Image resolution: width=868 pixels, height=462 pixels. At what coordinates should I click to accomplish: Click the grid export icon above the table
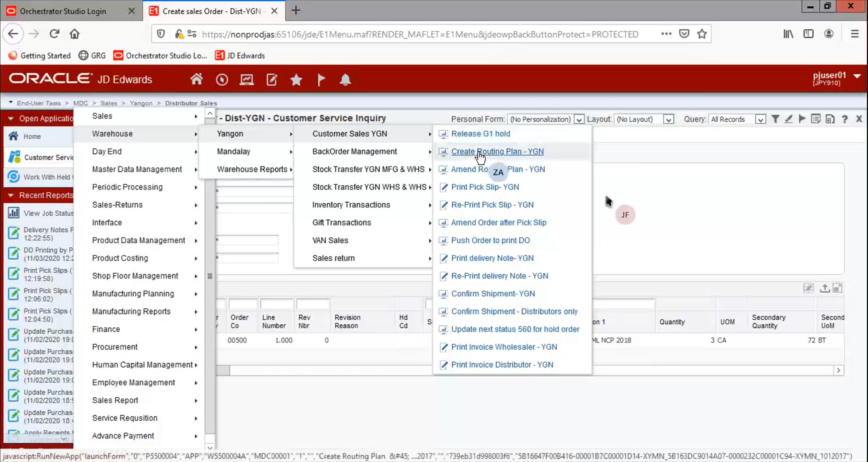tap(824, 288)
